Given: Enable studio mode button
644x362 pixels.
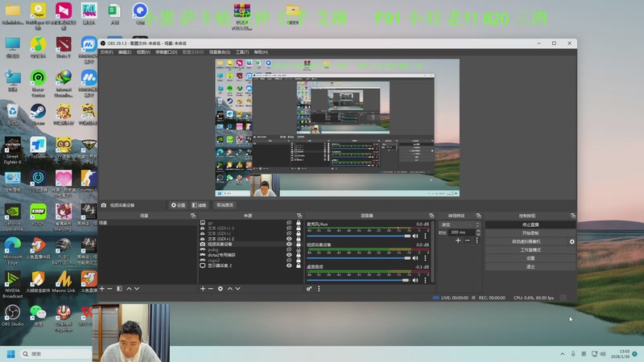Looking at the screenshot, I should (530, 250).
